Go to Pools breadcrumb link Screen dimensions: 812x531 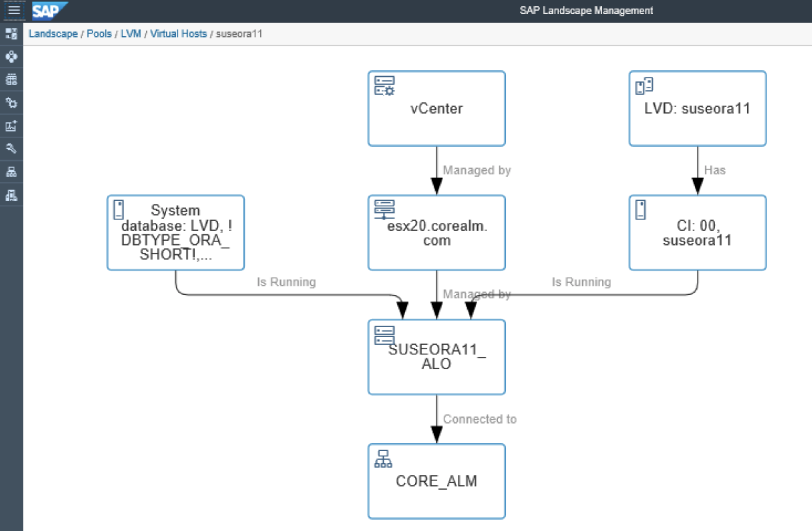pos(99,34)
